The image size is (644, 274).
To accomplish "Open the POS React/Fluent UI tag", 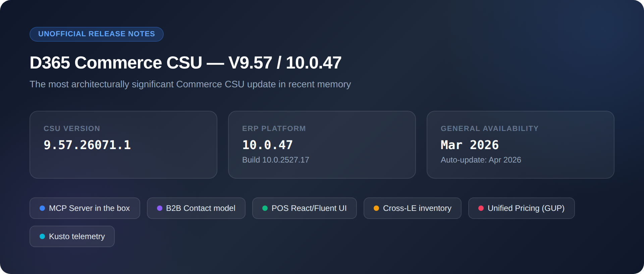I will [x=305, y=208].
